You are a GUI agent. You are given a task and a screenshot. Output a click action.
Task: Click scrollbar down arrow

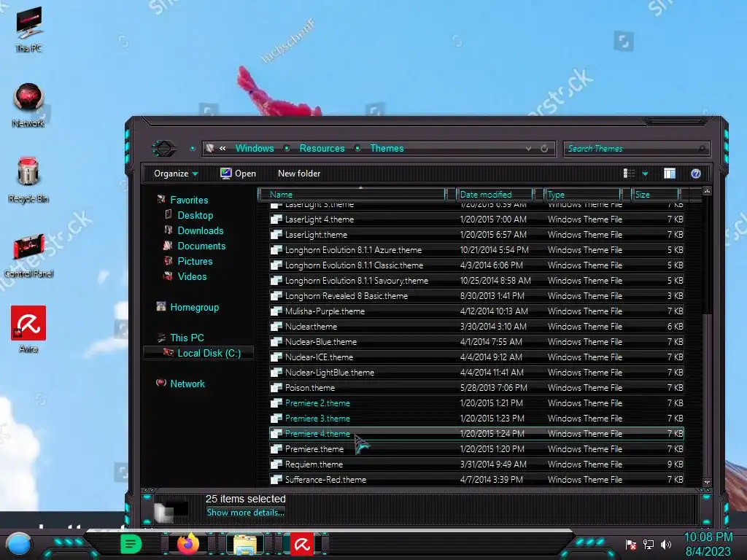707,482
